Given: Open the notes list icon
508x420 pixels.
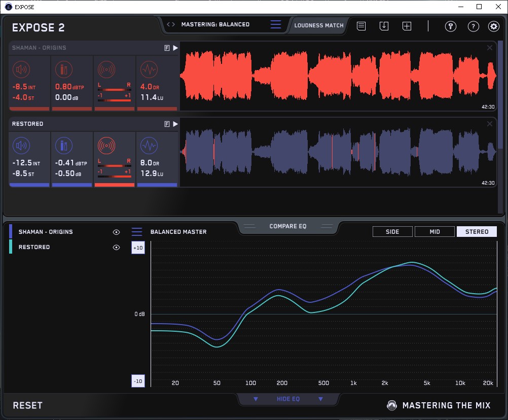Looking at the screenshot, I should [x=361, y=26].
